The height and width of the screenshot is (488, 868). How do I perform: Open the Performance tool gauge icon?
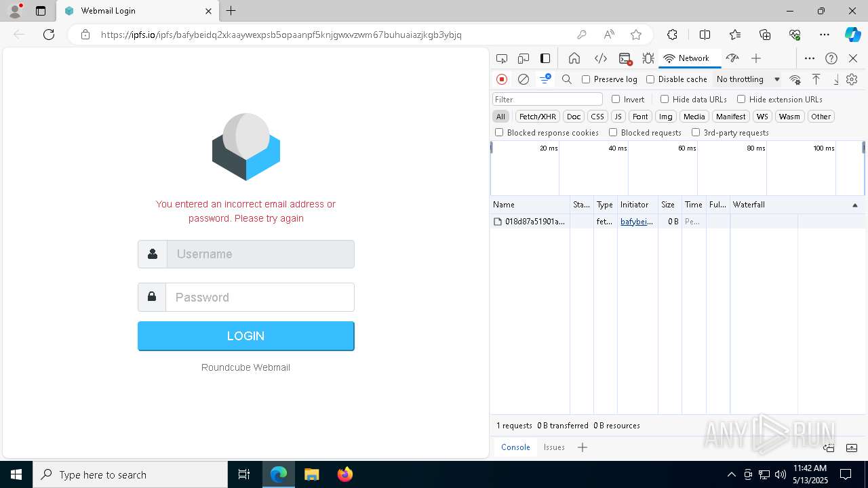pos(732,58)
